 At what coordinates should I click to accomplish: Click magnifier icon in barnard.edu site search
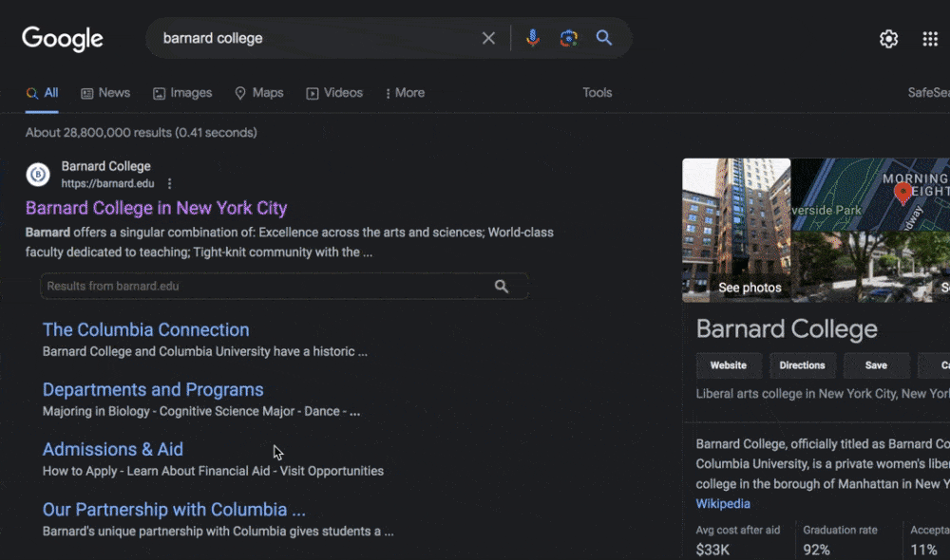tap(501, 287)
